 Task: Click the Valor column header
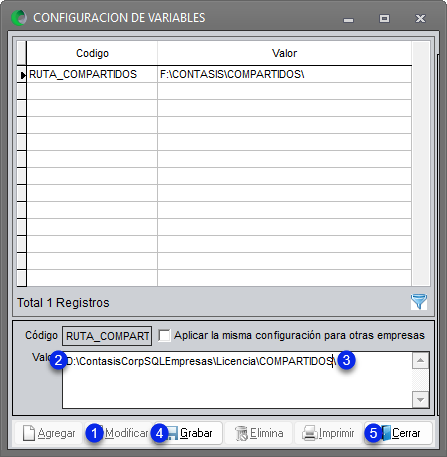click(x=284, y=53)
